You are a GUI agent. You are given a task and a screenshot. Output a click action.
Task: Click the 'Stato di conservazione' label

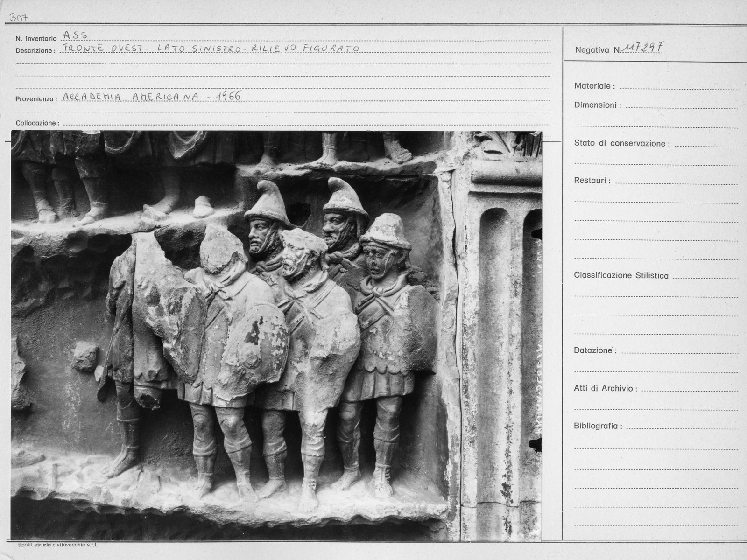coord(622,143)
